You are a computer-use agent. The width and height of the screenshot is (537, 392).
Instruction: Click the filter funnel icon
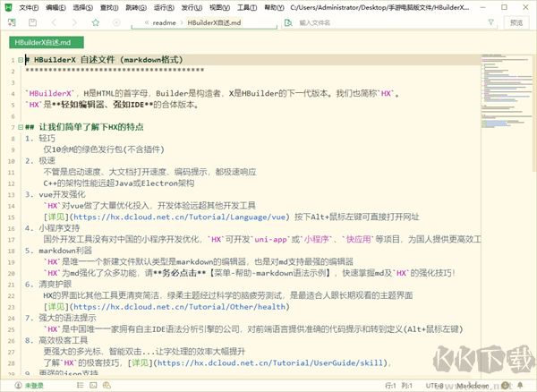[490, 22]
